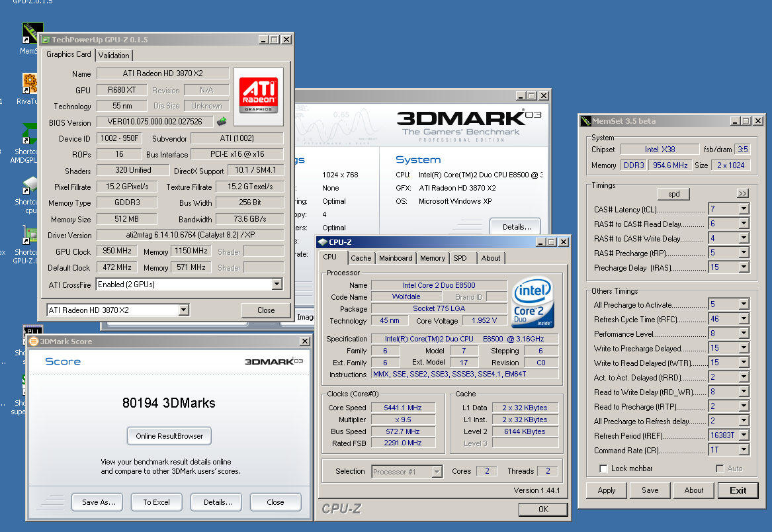
Task: Click the GPU-Z title bar icon
Action: [x=46, y=40]
